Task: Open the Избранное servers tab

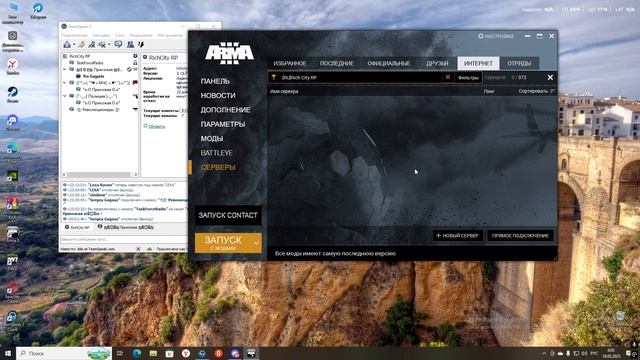Action: 289,63
